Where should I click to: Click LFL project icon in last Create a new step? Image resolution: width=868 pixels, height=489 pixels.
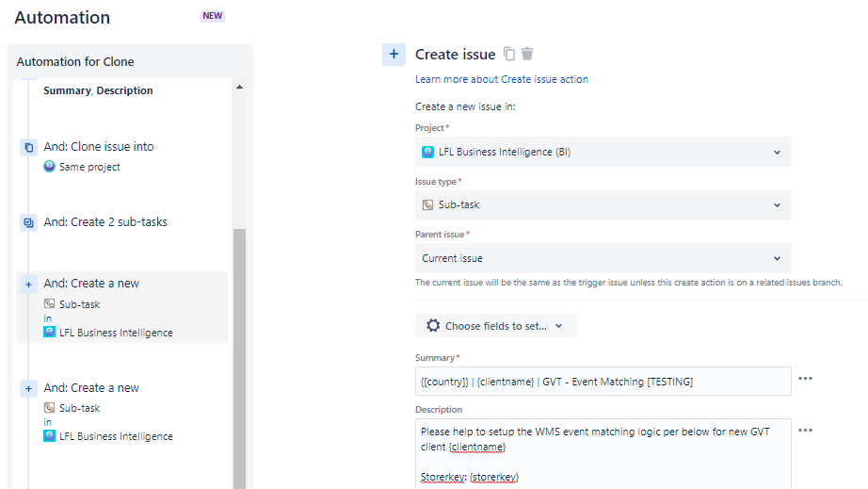pos(49,436)
